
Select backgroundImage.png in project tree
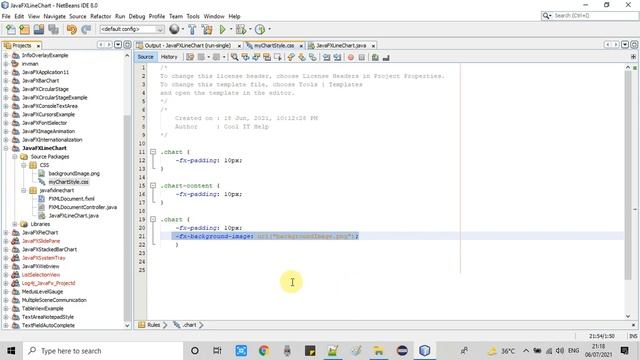(74, 173)
